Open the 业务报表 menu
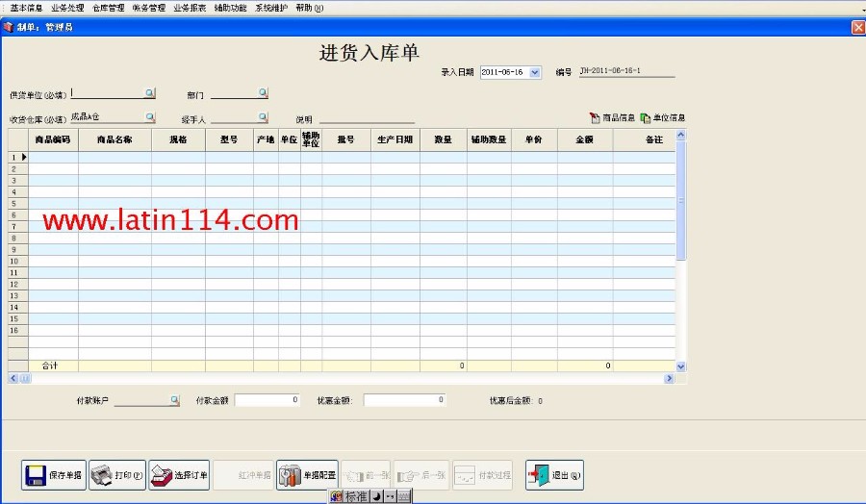This screenshot has width=866, height=504. [190, 8]
